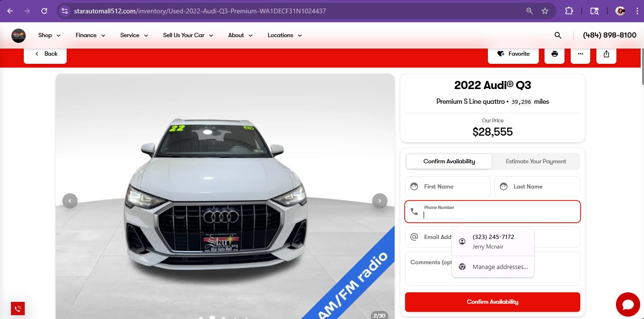Image resolution: width=644 pixels, height=319 pixels.
Task: Select the Confirm Availability tab
Action: [x=449, y=161]
